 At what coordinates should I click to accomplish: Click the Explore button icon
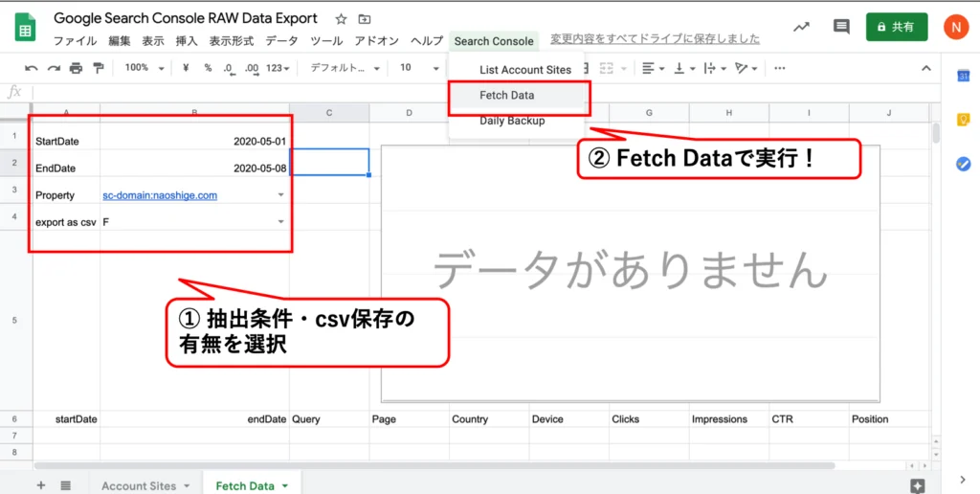click(918, 485)
